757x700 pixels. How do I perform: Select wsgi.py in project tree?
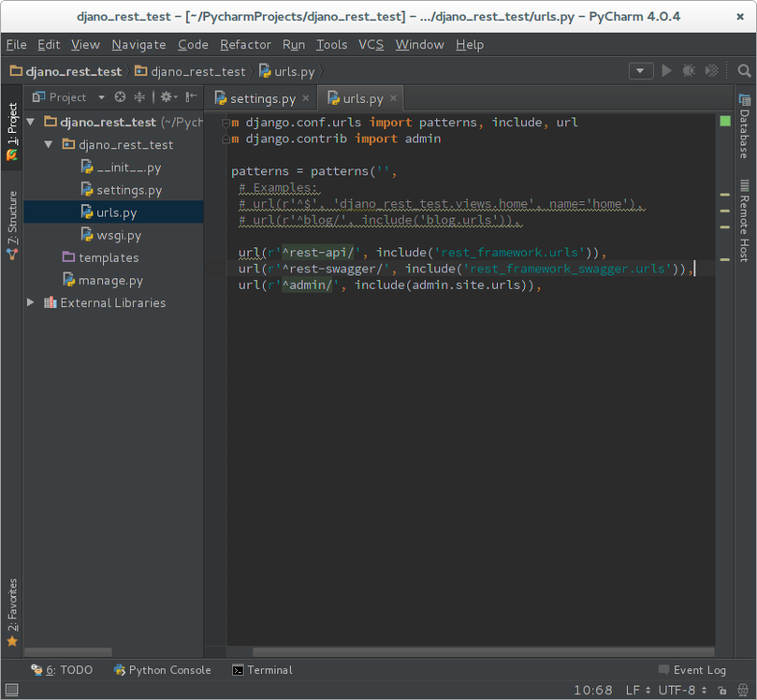click(x=111, y=235)
